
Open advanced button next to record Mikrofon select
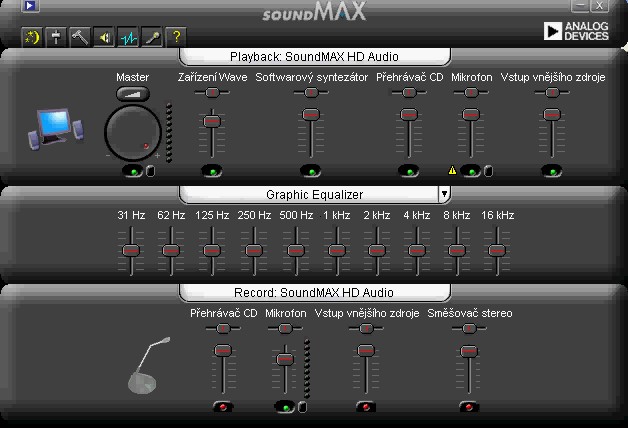click(303, 407)
